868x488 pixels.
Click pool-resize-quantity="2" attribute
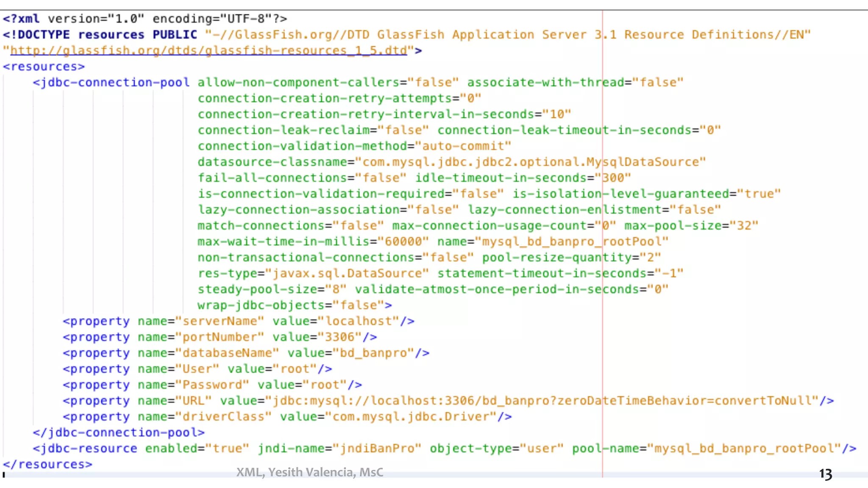pos(571,258)
